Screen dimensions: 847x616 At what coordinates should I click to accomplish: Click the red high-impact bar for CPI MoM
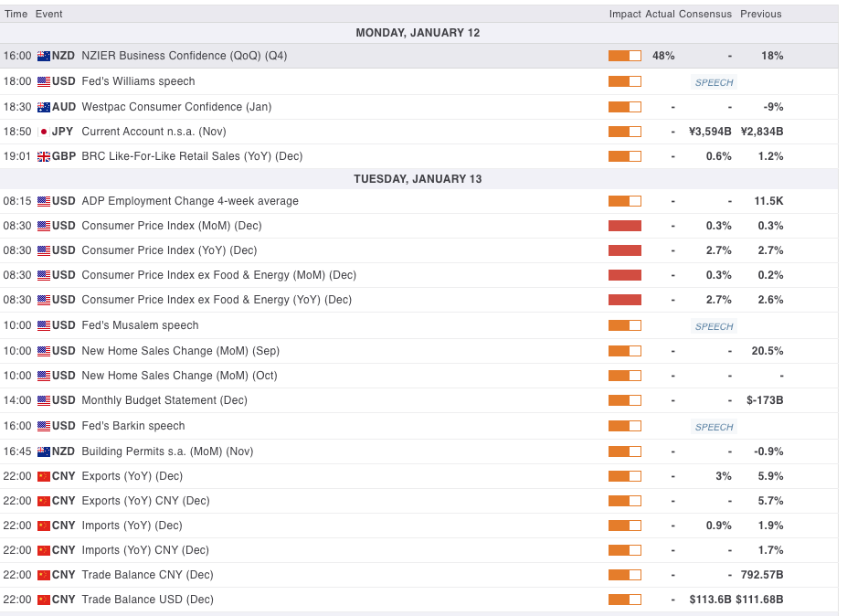624,226
